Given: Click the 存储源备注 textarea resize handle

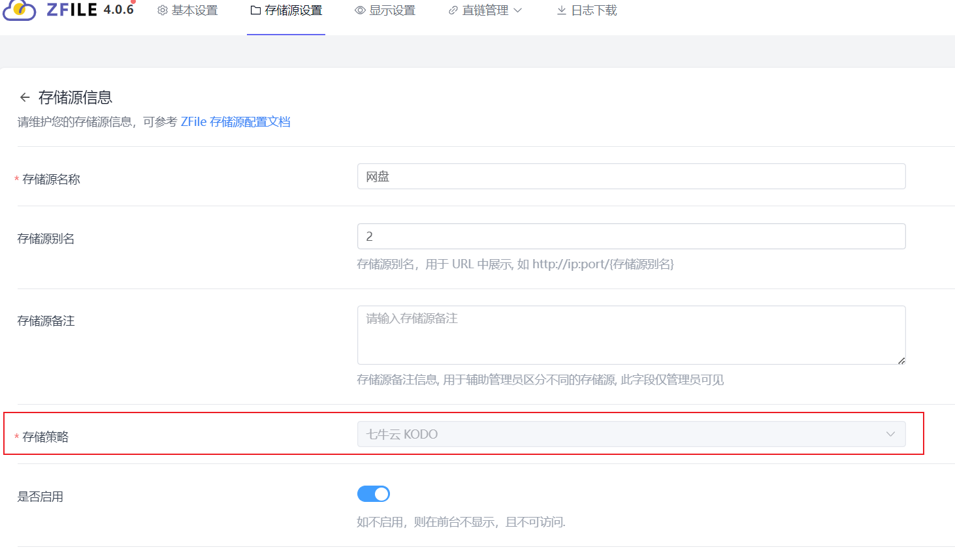Looking at the screenshot, I should [901, 360].
